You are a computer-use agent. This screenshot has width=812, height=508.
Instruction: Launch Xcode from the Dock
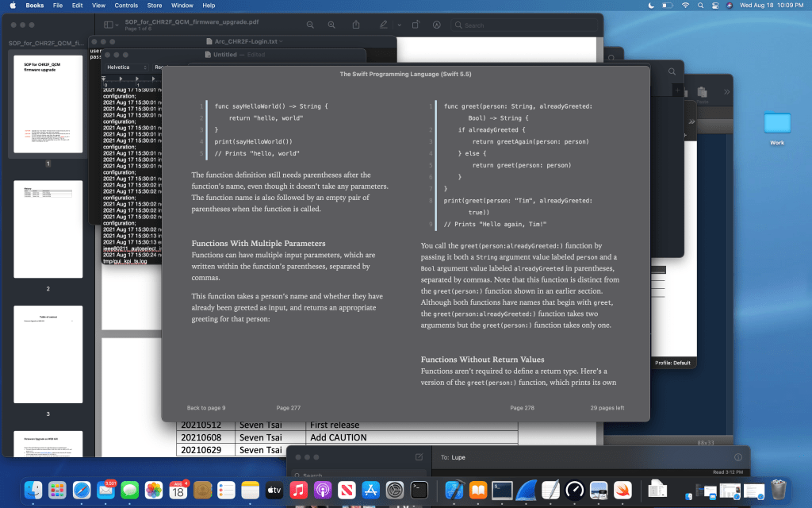454,491
